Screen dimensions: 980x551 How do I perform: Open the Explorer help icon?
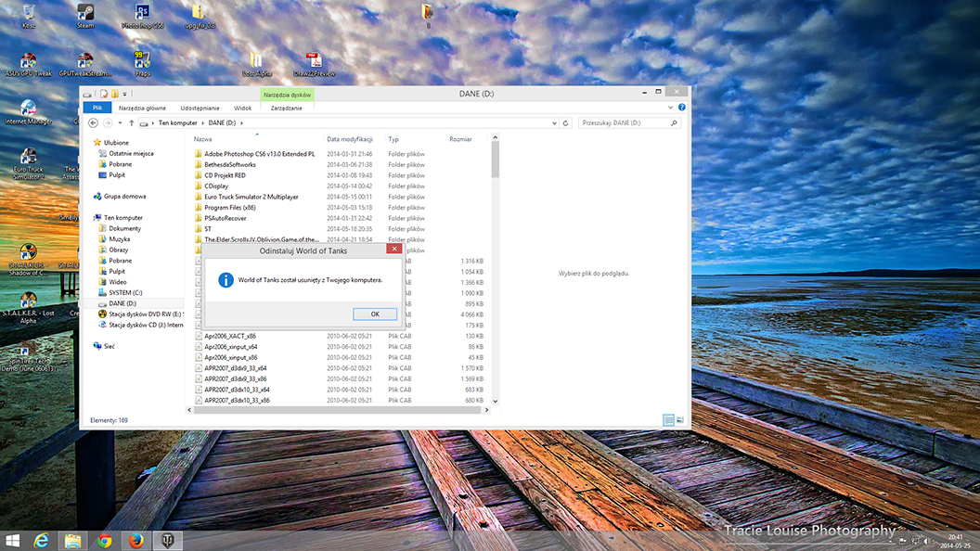682,108
